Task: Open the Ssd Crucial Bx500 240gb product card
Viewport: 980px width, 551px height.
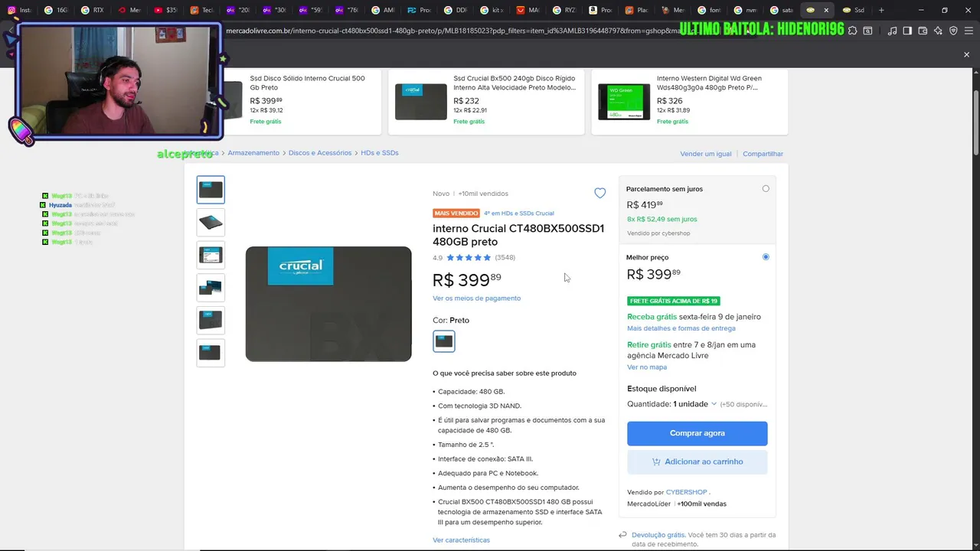Action: [486, 102]
